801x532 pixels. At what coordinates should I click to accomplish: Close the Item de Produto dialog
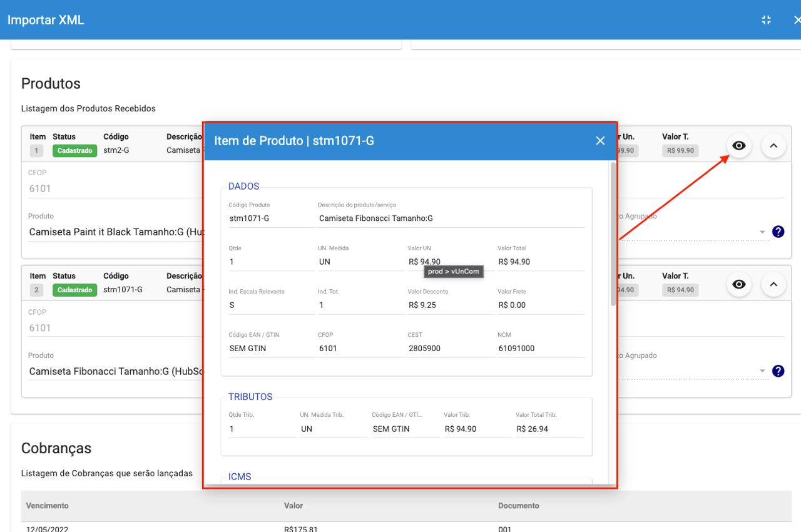pos(600,141)
